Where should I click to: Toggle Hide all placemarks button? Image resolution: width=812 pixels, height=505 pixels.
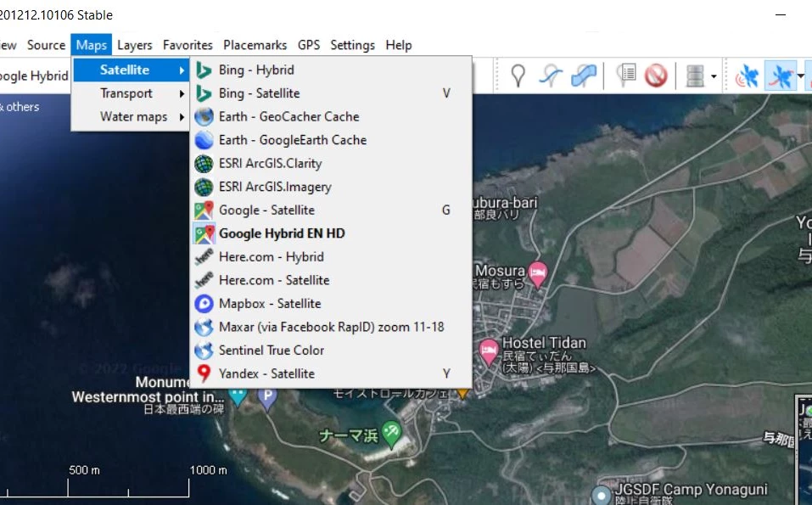coord(656,76)
